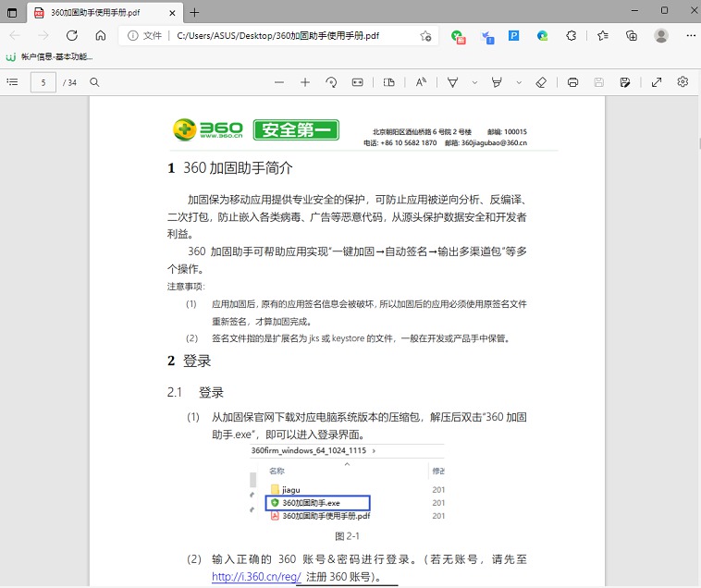Open the Favorites list
The image size is (701, 588).
tap(603, 36)
